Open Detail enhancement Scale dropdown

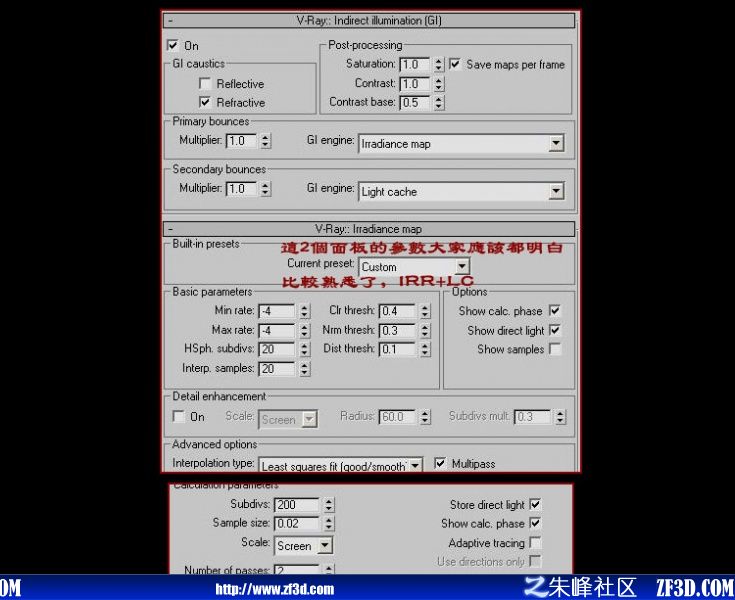pos(288,419)
